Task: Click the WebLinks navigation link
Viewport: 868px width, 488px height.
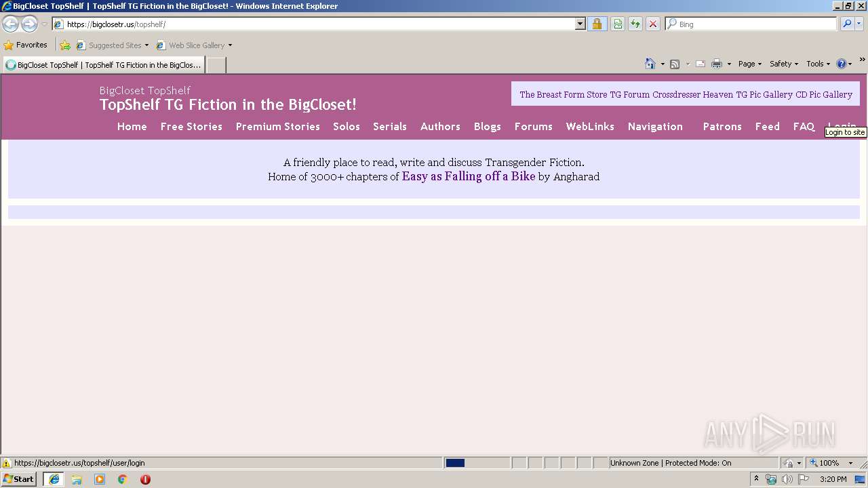Action: [590, 127]
